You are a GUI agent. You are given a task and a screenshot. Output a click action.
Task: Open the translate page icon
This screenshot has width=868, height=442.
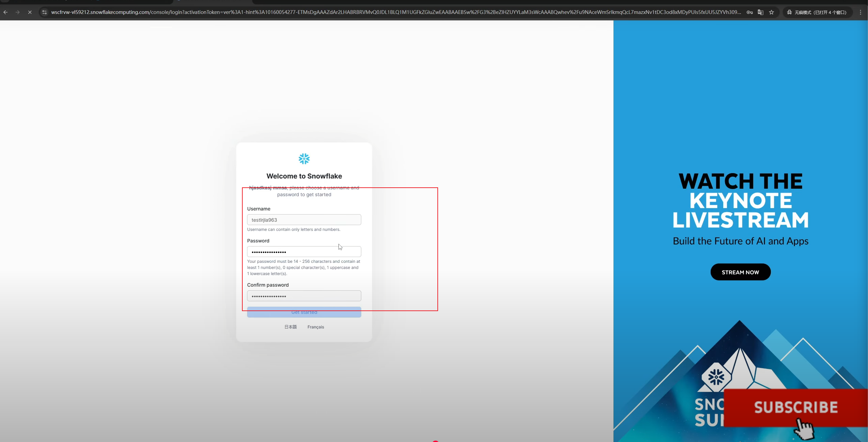pos(761,12)
